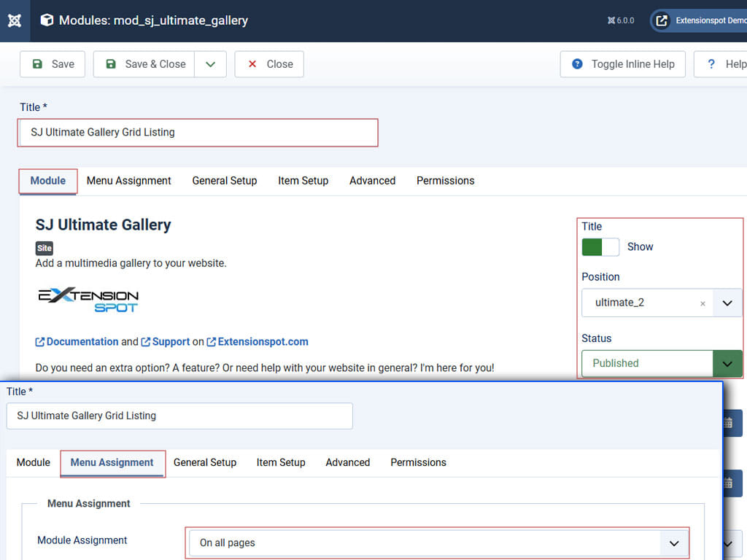
Task: Expand the Save & Close dropdown arrow
Action: pos(211,64)
